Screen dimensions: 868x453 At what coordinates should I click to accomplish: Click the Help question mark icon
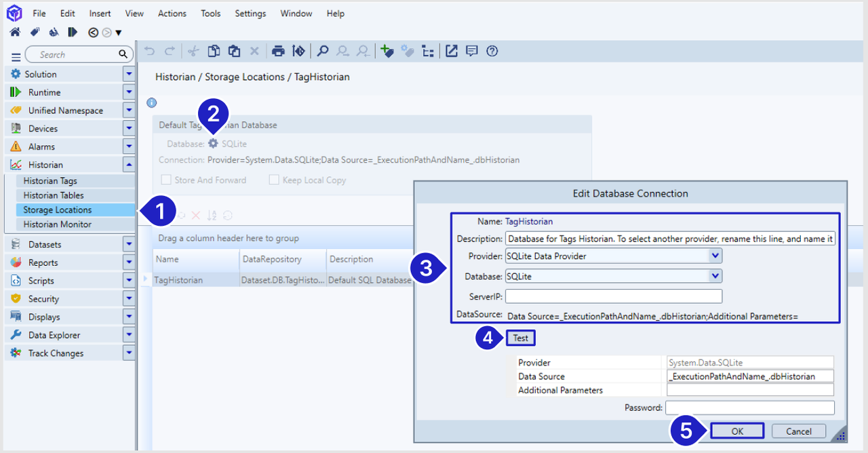pos(492,51)
